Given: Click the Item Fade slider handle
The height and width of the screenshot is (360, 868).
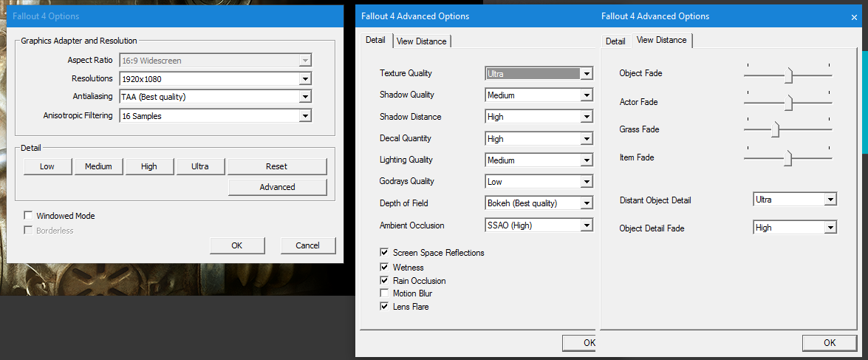Looking at the screenshot, I should tap(790, 158).
